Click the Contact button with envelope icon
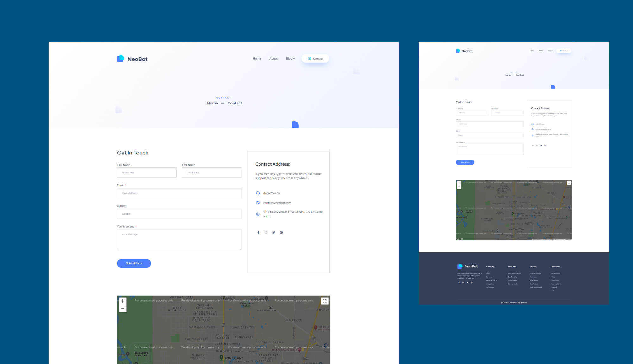Viewport: 633px width, 364px height. (315, 58)
